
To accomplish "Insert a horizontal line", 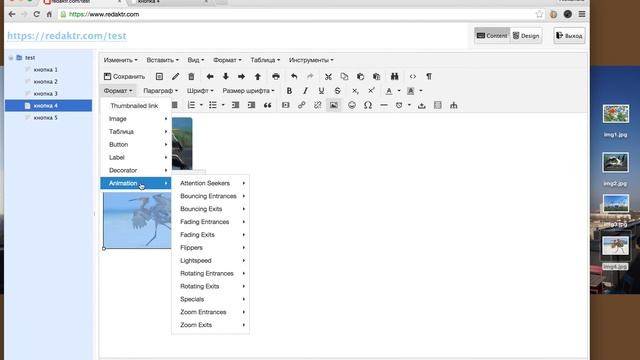I will (x=384, y=105).
